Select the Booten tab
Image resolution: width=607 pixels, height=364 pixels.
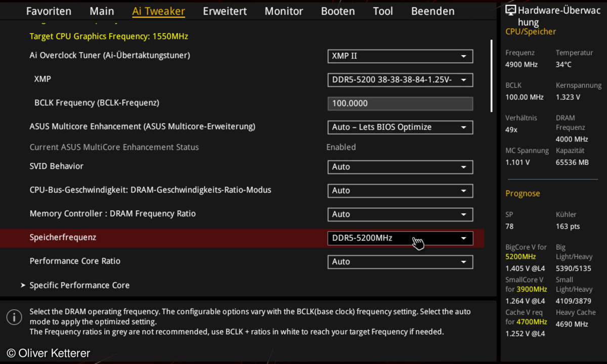click(x=338, y=11)
